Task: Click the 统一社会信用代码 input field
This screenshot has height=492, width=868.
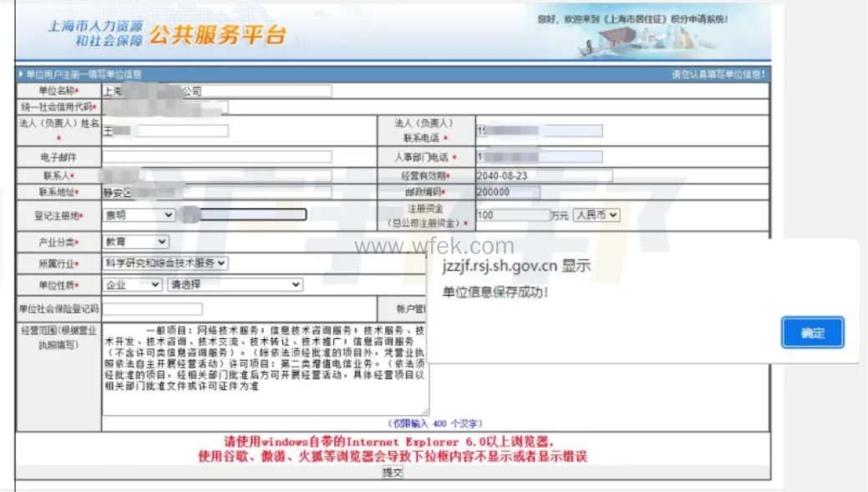Action: 165,107
